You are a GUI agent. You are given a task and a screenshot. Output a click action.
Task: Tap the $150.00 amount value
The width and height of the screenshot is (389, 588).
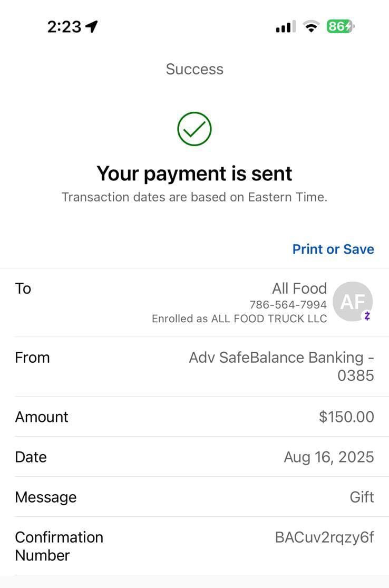346,417
